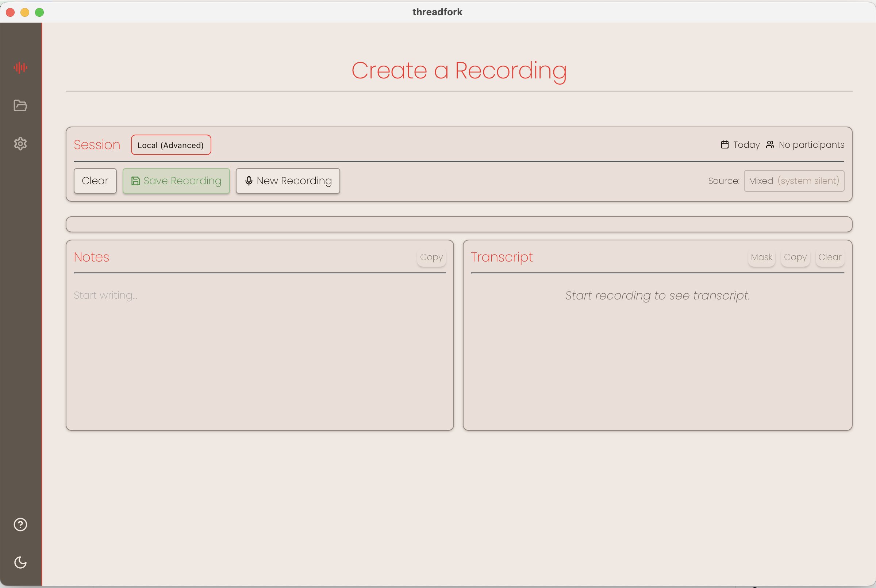The height and width of the screenshot is (588, 876).
Task: Click the microphone icon on New Recording
Action: point(248,181)
